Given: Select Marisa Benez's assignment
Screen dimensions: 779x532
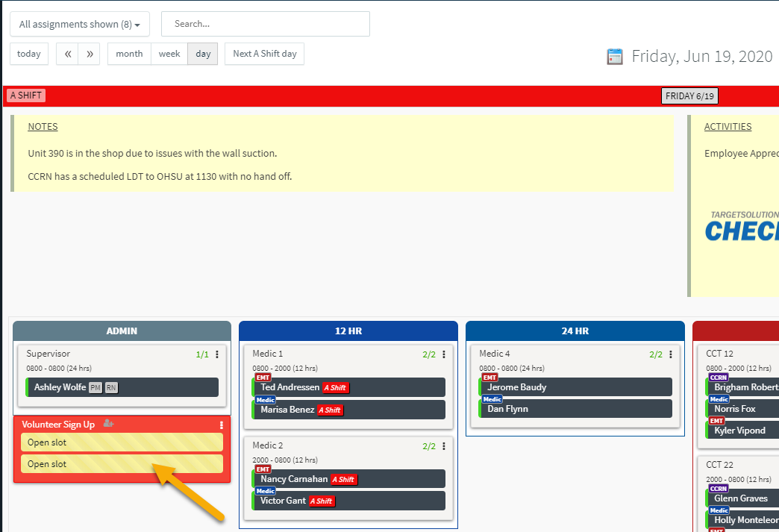Looking at the screenshot, I should point(348,410).
